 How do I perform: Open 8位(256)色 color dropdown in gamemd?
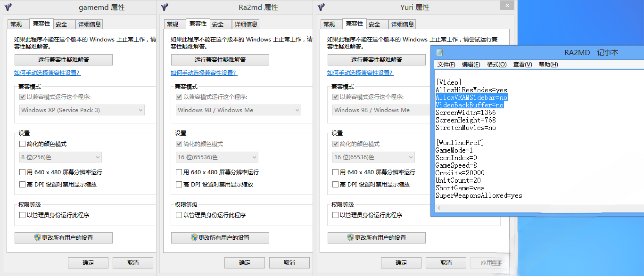coord(60,157)
